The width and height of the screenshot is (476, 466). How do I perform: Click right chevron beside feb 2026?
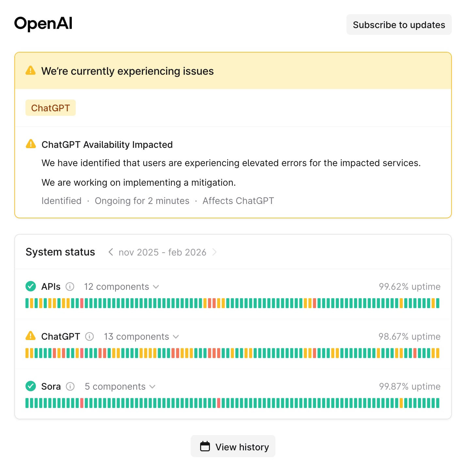pyautogui.click(x=215, y=252)
